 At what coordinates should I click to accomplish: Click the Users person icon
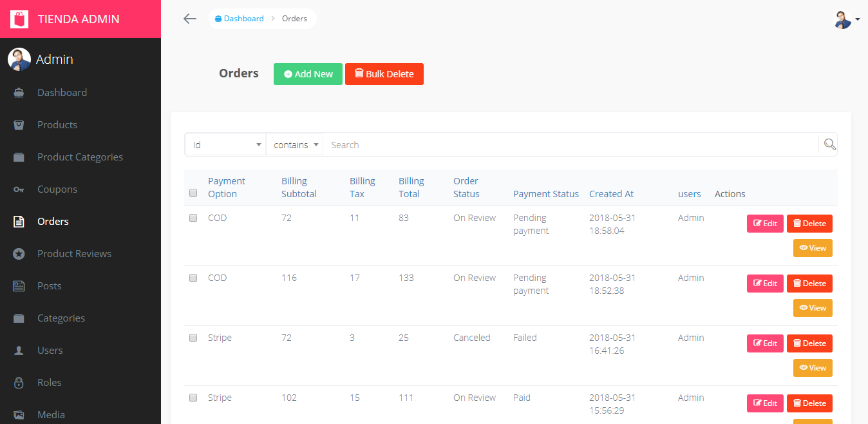(x=19, y=351)
